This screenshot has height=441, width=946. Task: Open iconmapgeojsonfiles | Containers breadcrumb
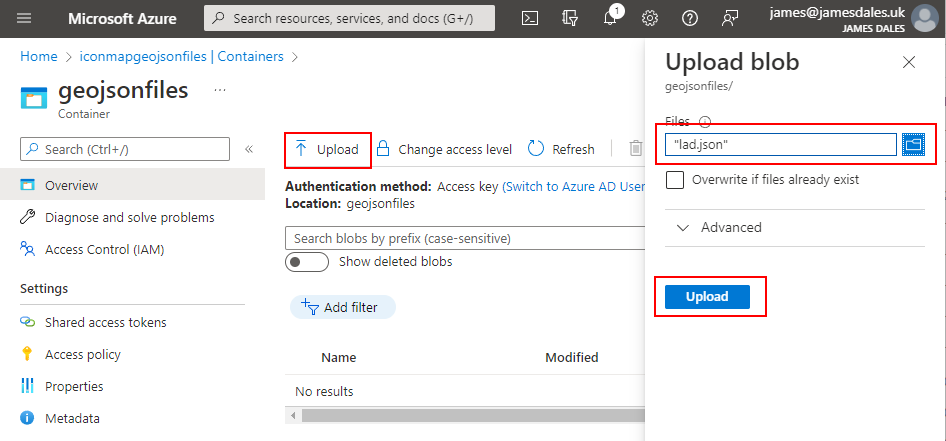pos(182,57)
